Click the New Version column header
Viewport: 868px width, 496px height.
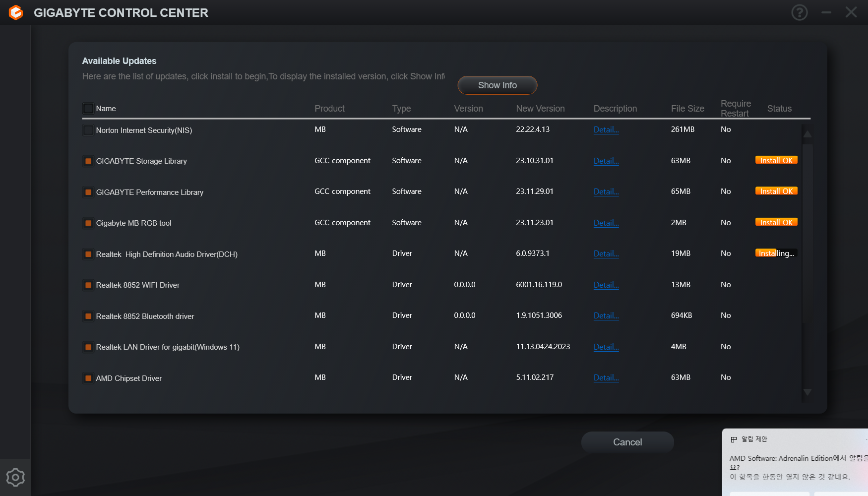coord(540,109)
